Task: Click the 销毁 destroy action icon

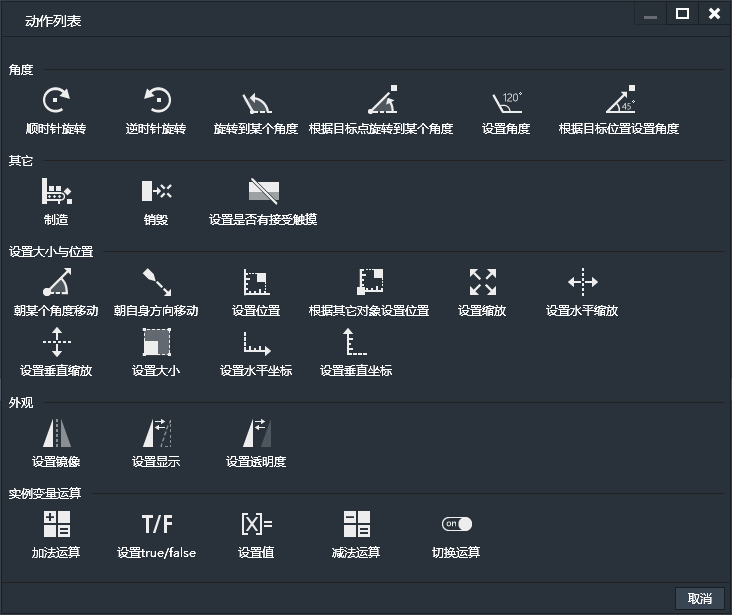Action: [156, 191]
